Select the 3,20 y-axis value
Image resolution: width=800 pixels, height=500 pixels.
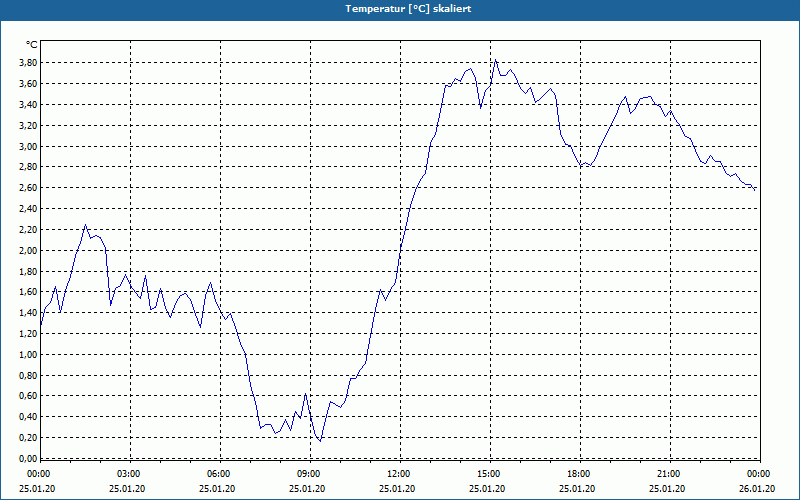pos(29,126)
